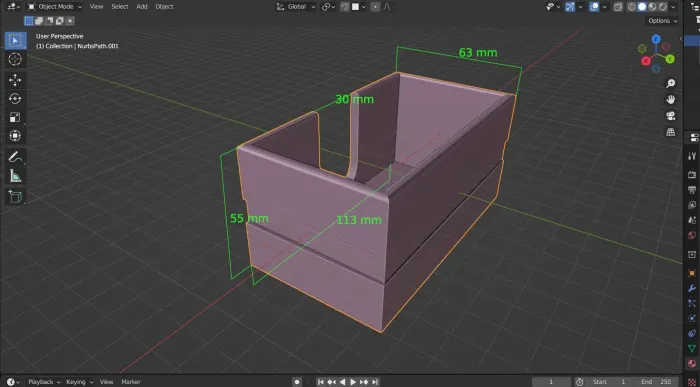Open the editor type dropdown

click(13, 7)
